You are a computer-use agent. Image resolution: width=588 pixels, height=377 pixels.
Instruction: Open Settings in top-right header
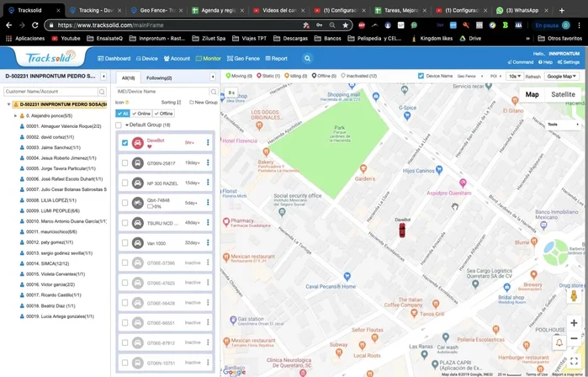(x=569, y=62)
